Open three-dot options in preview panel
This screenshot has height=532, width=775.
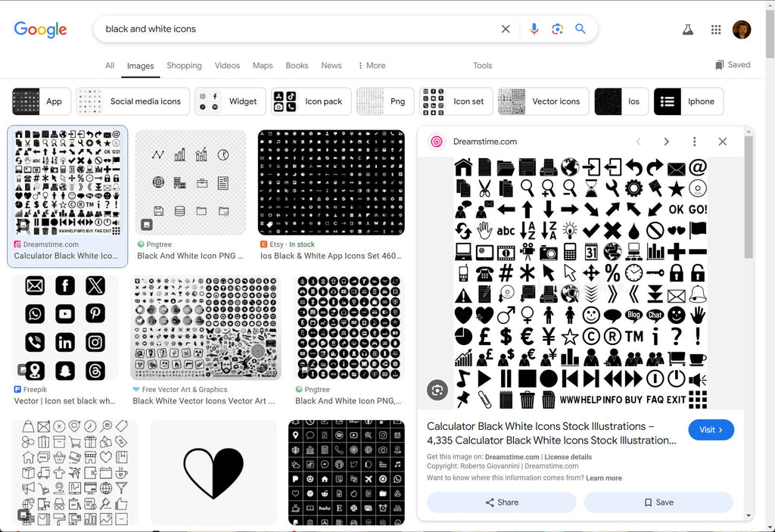pyautogui.click(x=695, y=142)
